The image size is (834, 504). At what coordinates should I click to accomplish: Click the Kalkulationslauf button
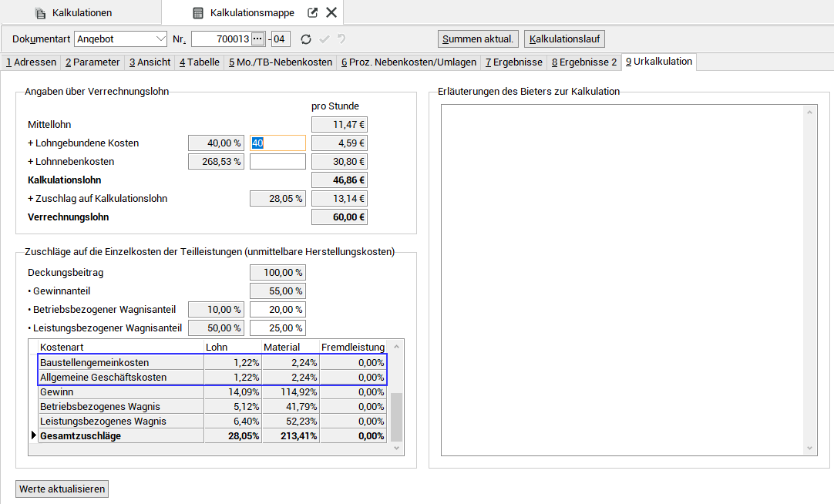[564, 39]
